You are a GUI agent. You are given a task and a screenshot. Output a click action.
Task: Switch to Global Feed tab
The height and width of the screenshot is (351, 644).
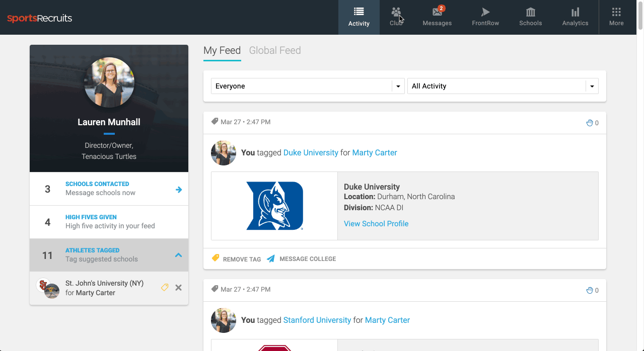coord(275,50)
